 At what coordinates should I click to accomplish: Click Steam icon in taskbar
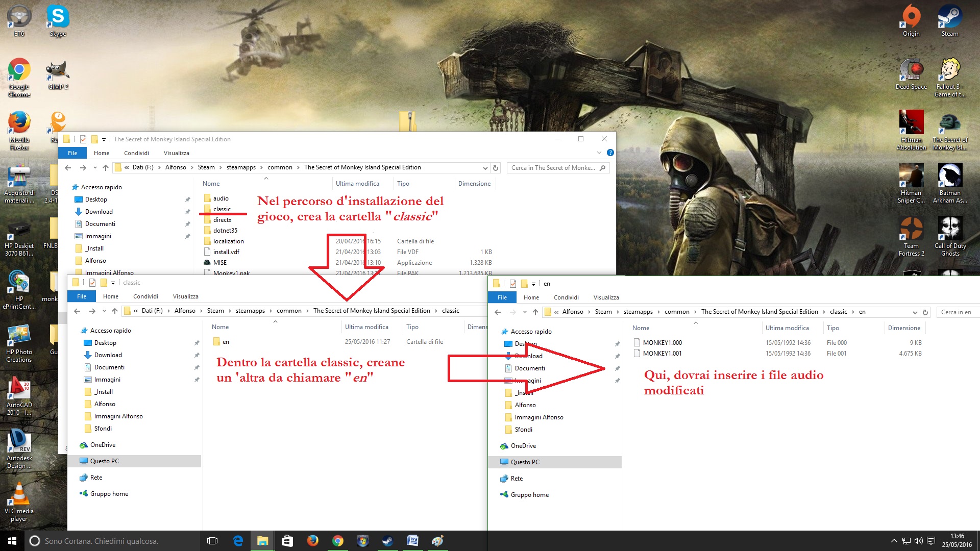388,541
